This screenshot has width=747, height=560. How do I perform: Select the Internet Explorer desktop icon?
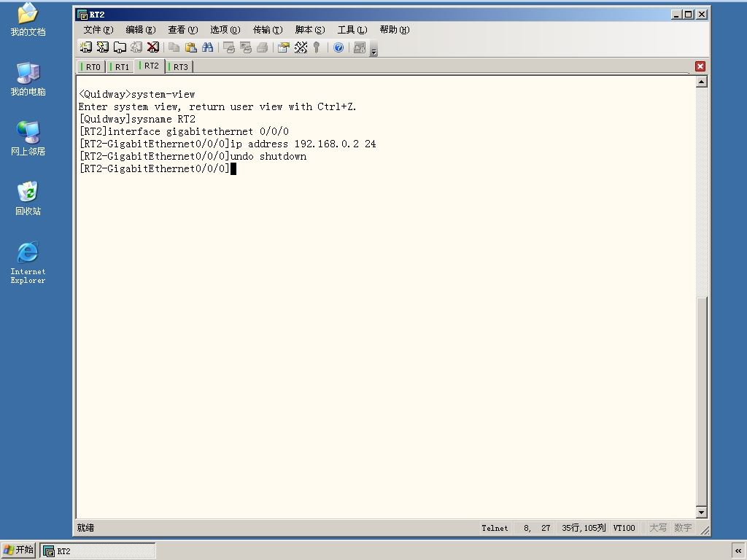[x=28, y=262]
